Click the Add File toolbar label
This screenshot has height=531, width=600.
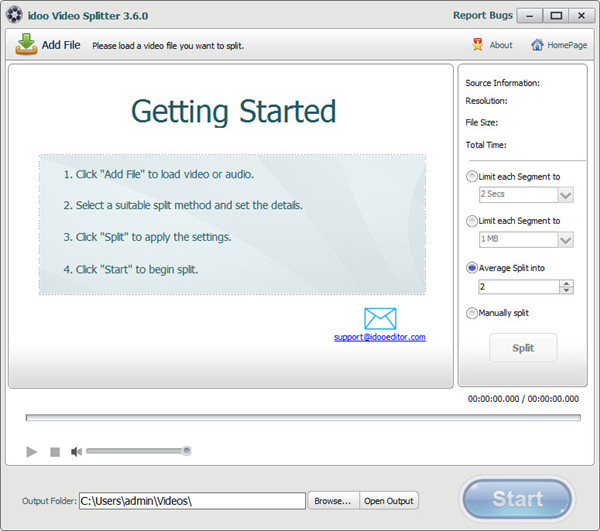click(x=60, y=45)
